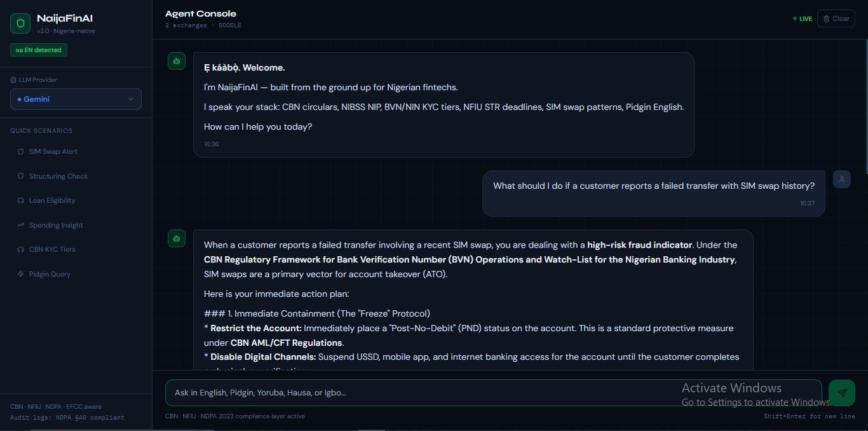The height and width of the screenshot is (431, 868).
Task: Open the Gemini LLM provider dropdown
Action: pos(76,99)
